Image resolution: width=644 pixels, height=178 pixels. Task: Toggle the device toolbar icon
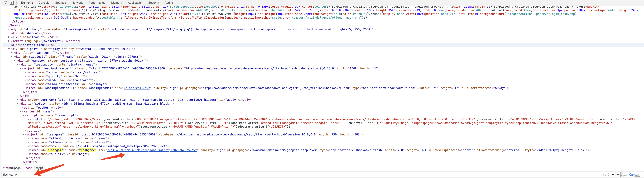tap(11, 3)
